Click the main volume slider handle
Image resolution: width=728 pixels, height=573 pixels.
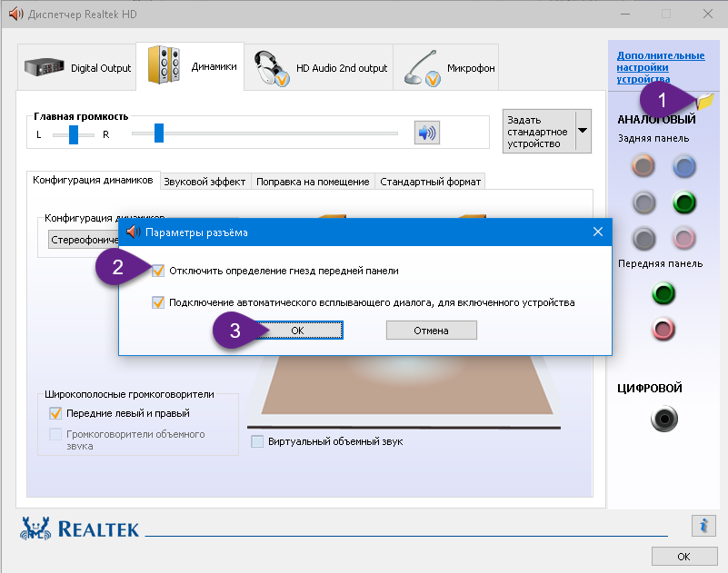click(159, 133)
